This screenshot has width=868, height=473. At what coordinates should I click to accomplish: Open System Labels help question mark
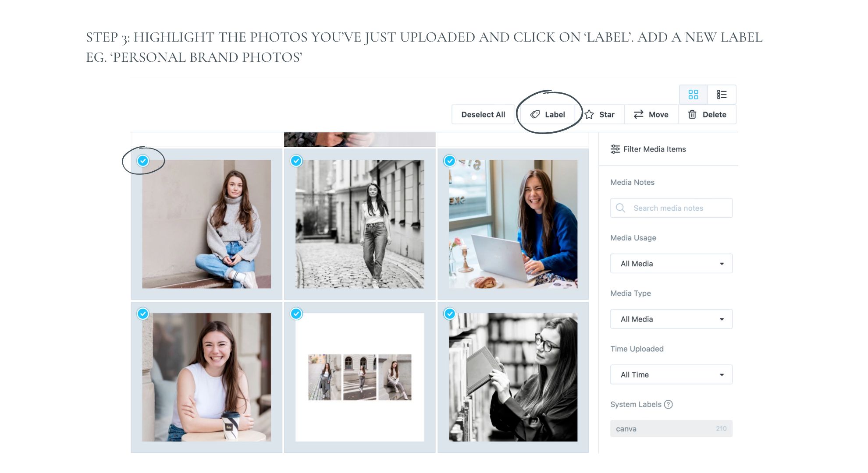point(668,404)
